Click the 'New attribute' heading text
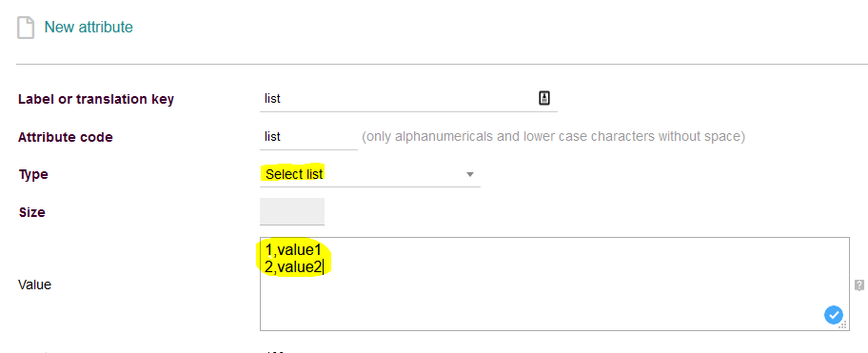 tap(89, 27)
